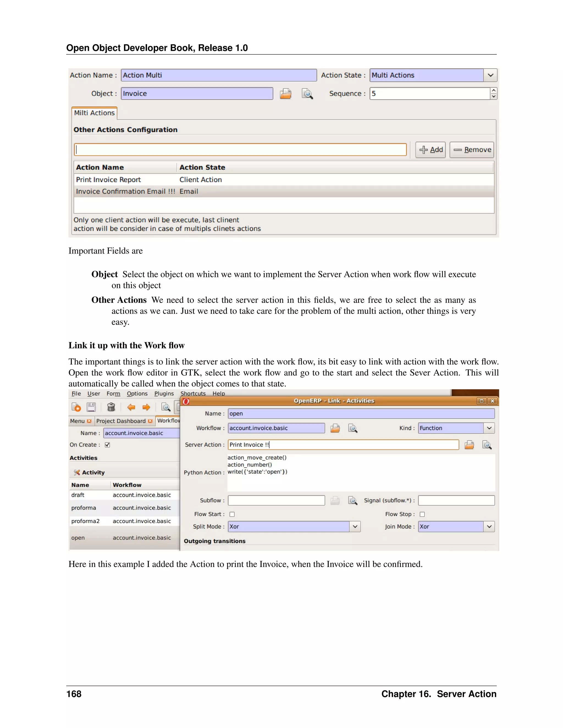563x728 pixels.
Task: Open the Split Mode Xor dropdown
Action: pyautogui.click(x=355, y=526)
